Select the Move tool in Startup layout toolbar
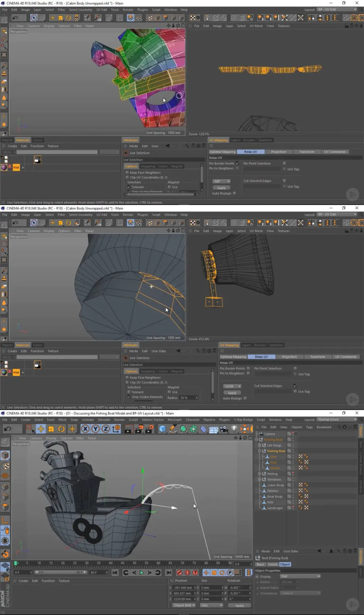This screenshot has width=364, height=615. click(x=41, y=429)
